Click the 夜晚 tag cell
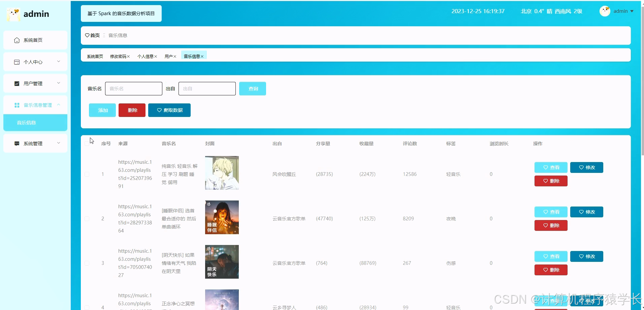644x310 pixels. tap(451, 219)
